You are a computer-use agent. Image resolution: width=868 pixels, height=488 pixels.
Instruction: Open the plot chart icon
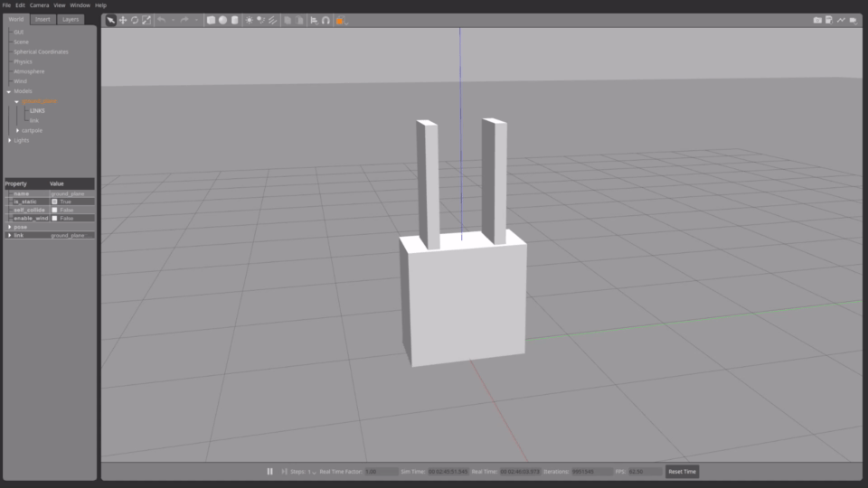pyautogui.click(x=841, y=20)
